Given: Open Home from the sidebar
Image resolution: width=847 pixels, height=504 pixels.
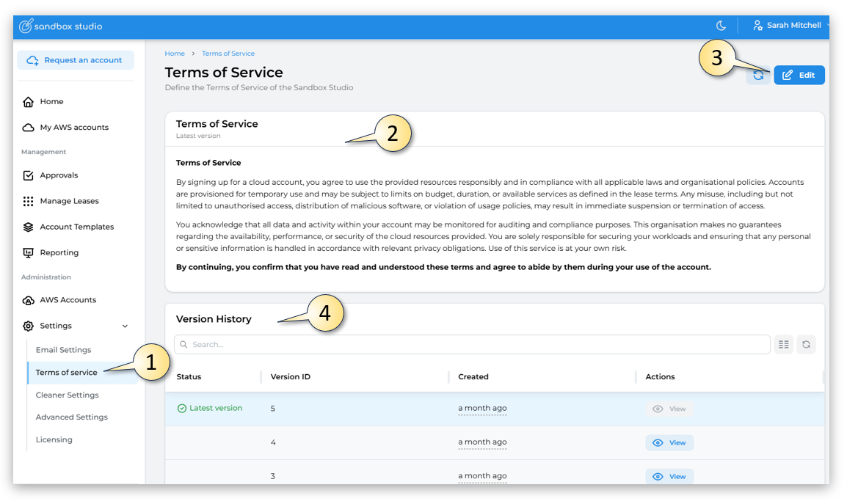Looking at the screenshot, I should tap(51, 102).
